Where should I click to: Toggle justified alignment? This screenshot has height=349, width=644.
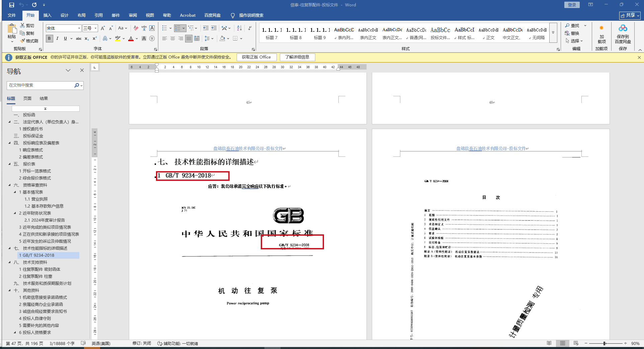pos(189,38)
